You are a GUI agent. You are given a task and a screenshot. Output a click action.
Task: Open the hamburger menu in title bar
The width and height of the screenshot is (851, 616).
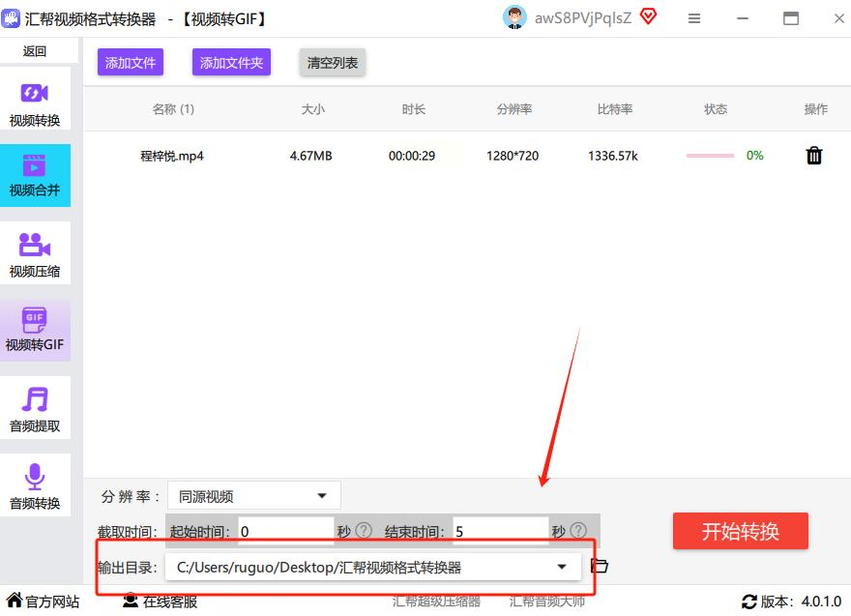[693, 18]
